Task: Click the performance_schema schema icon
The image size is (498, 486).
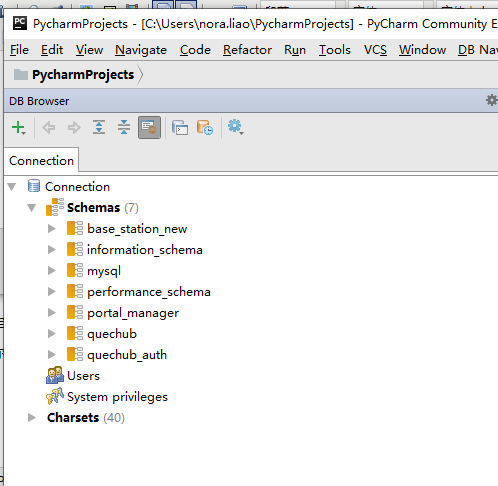Action: click(75, 292)
